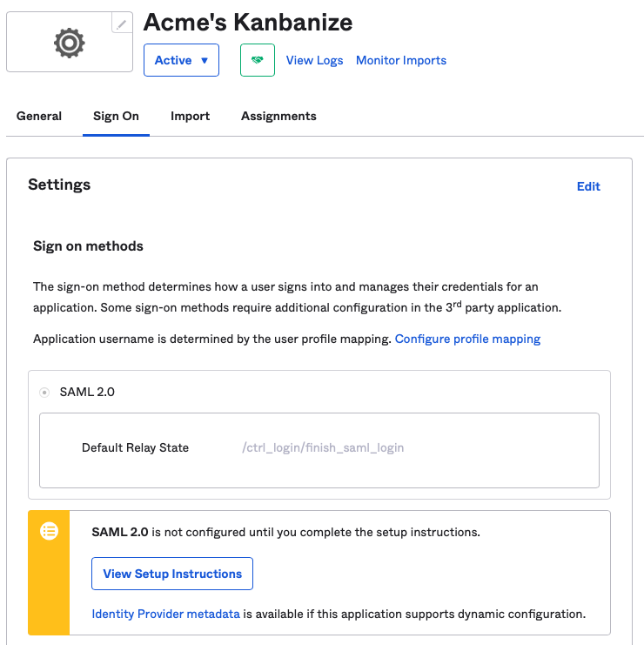The width and height of the screenshot is (644, 645).
Task: Switch to the General tab
Action: pyautogui.click(x=39, y=116)
